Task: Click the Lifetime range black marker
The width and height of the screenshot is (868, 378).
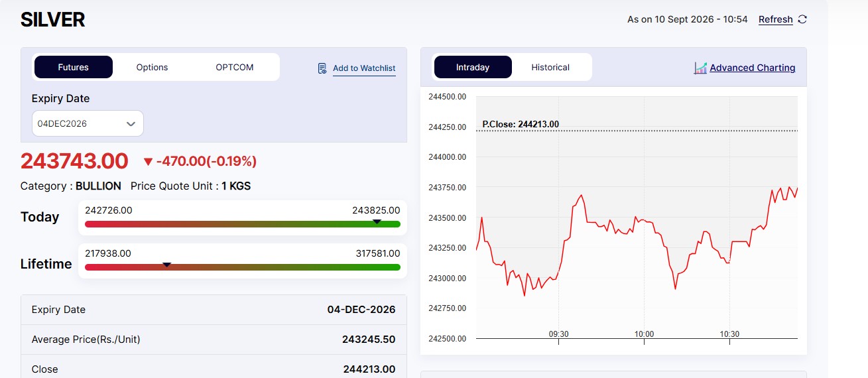Action: (167, 265)
